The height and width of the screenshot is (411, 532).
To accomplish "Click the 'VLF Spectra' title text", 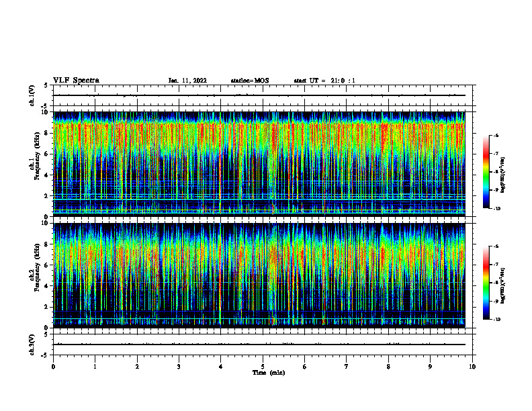I will point(76,81).
